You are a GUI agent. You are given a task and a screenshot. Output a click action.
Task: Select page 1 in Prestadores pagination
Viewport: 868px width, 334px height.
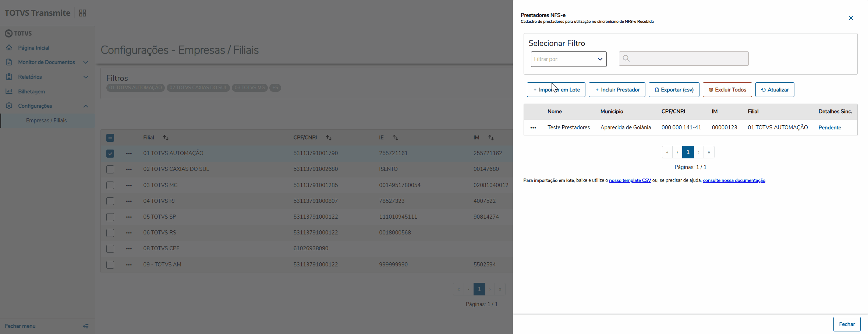point(688,152)
